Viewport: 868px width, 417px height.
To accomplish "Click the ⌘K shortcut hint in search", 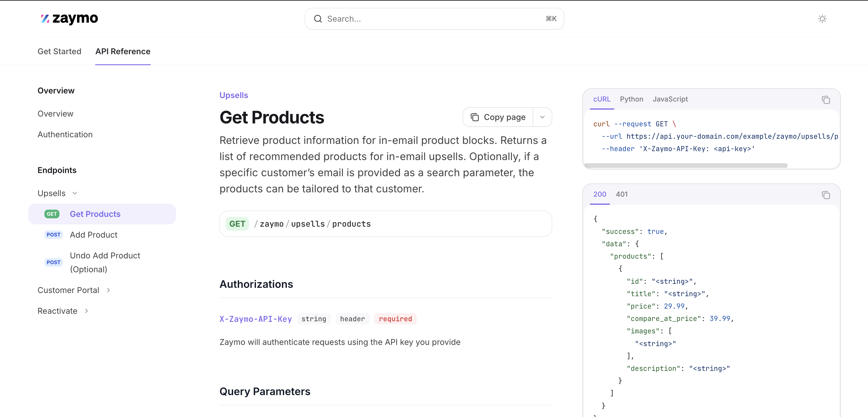I will (x=551, y=19).
